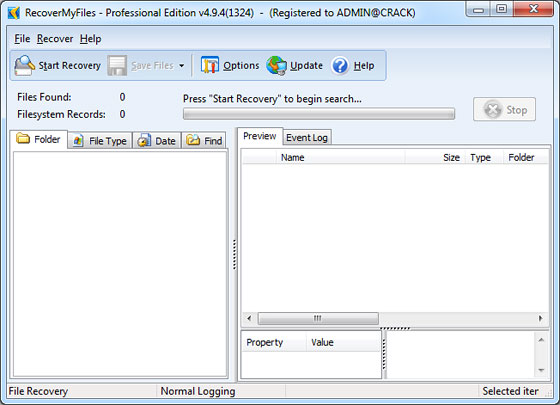Image resolution: width=560 pixels, height=405 pixels.
Task: Click the Press Start Recovery to begin search message
Action: (272, 99)
